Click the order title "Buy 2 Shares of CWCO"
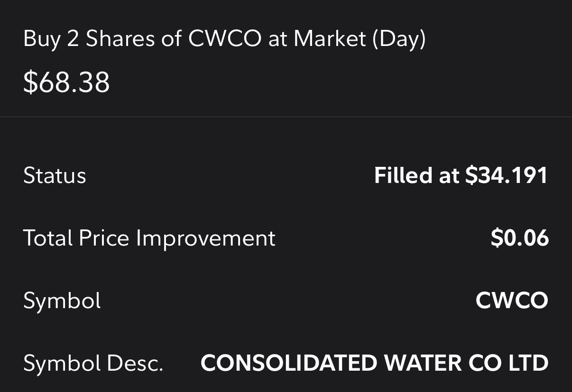The height and width of the screenshot is (392, 572). [142, 38]
